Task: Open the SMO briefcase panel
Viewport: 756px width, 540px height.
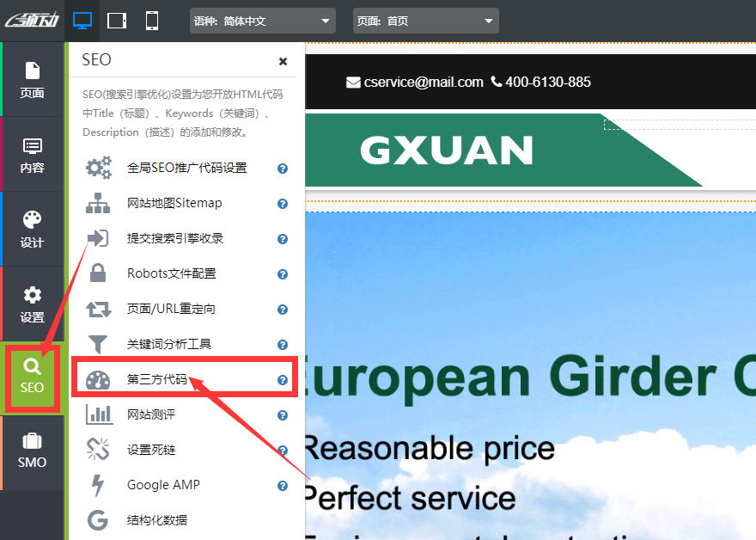Action: pyautogui.click(x=32, y=451)
